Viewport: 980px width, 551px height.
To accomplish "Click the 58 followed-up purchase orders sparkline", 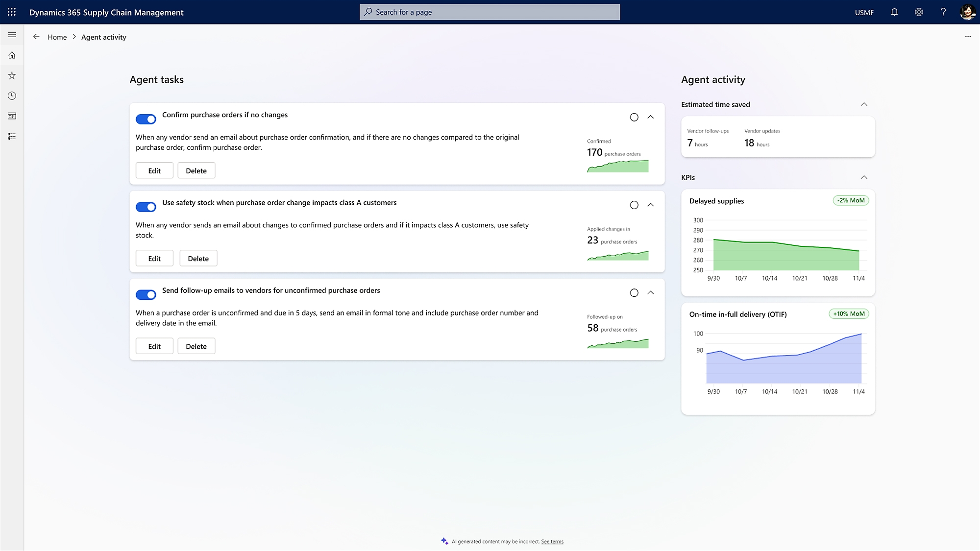I will [x=618, y=343].
